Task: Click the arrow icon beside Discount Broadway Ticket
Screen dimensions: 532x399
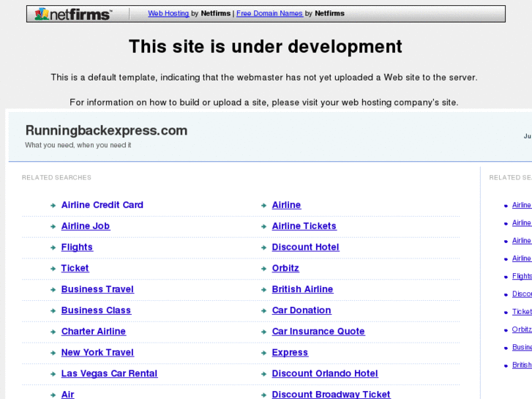Action: click(x=263, y=395)
